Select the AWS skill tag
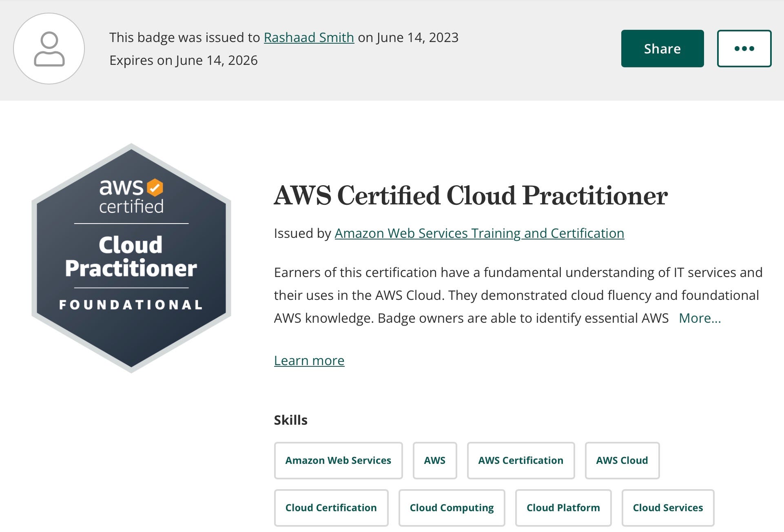This screenshot has height=532, width=784. [x=434, y=461]
